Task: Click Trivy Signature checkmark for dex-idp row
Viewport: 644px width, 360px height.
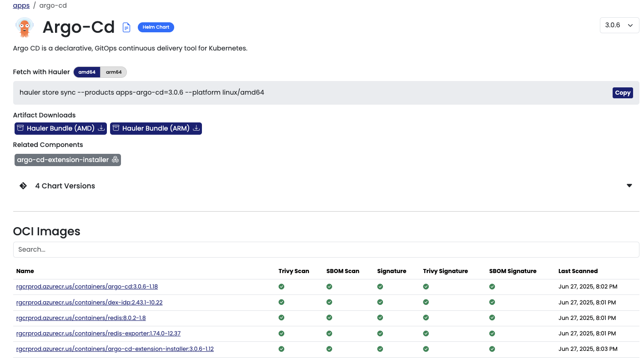Action: [x=426, y=302]
